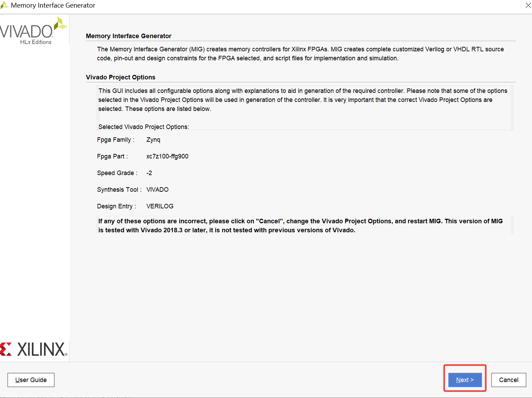Viewport: 532px width, 398px height.
Task: Click the Fpga Part label
Action: point(112,156)
